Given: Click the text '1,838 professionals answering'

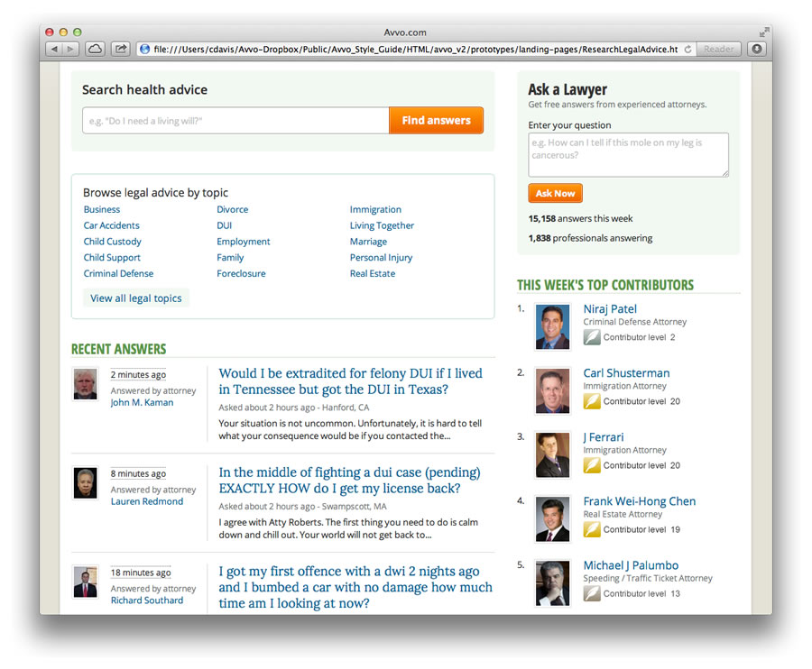Looking at the screenshot, I should pyautogui.click(x=590, y=238).
